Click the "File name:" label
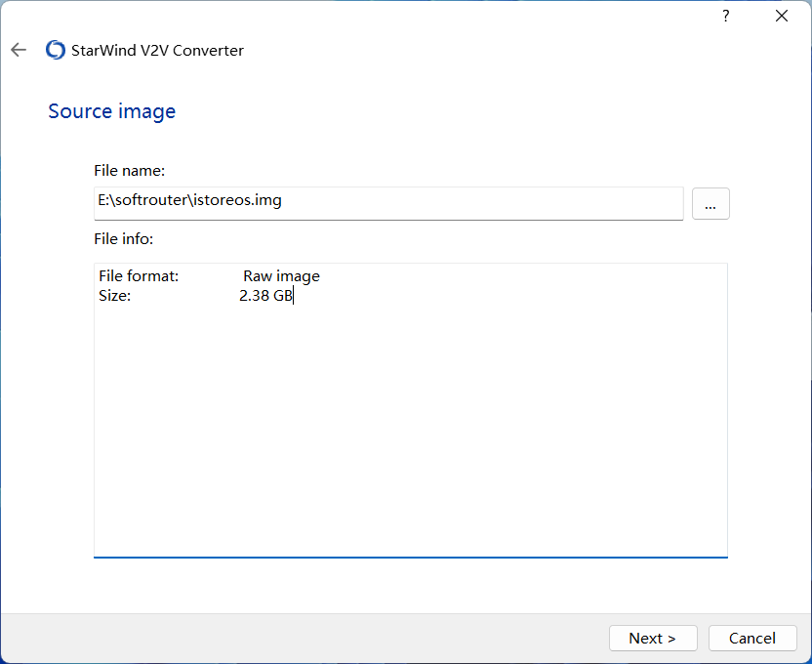This screenshot has height=664, width=812. (x=129, y=171)
